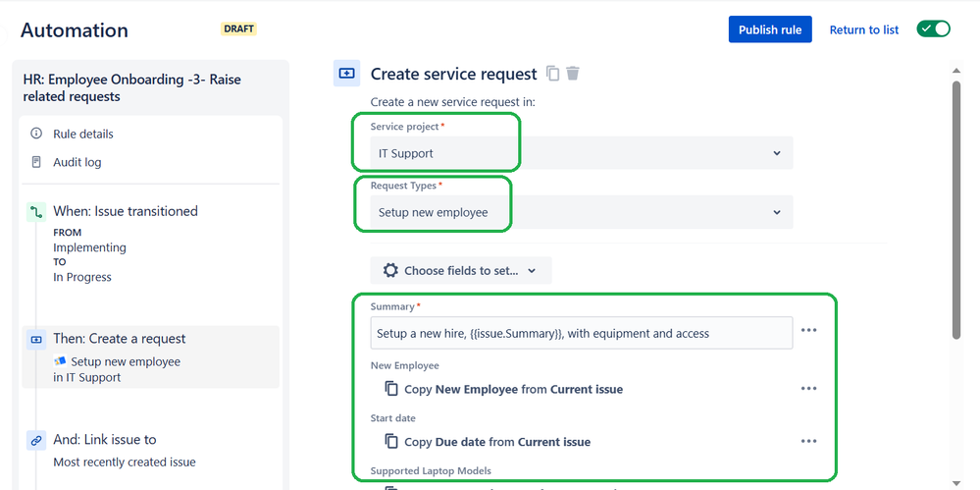Click inside the Summary text field

(x=582, y=333)
